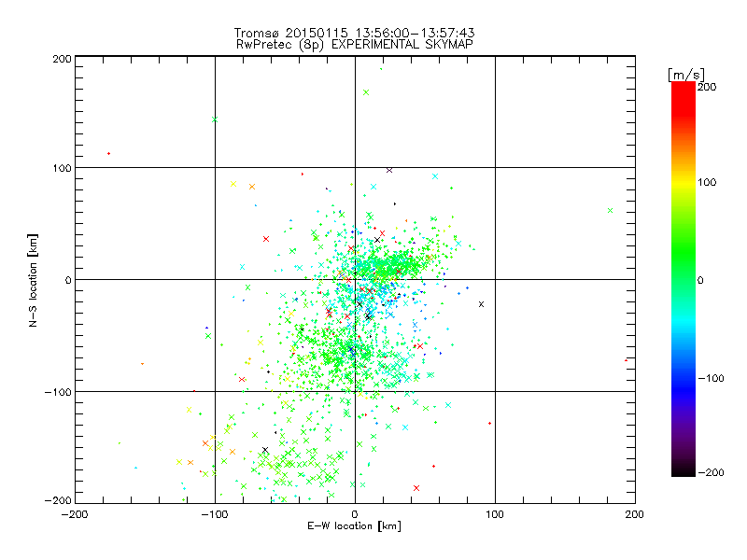The height and width of the screenshot is (560, 747).
Task: Pick the black bottom end of the color bar
Action: tap(684, 472)
